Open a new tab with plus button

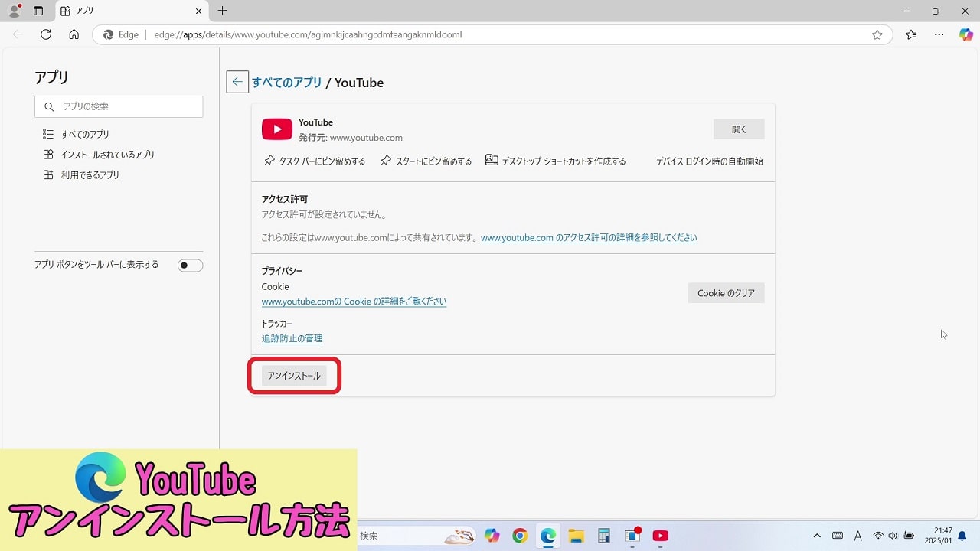(223, 11)
